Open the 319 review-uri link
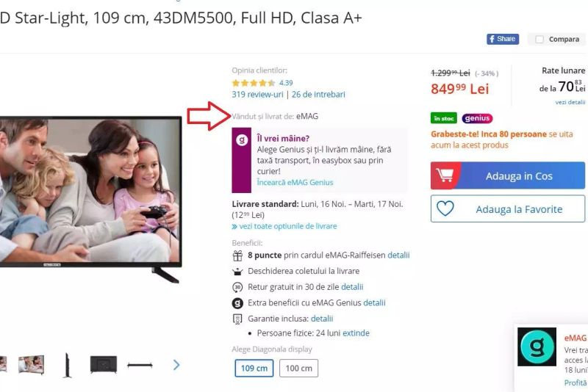The image size is (588, 392). (x=257, y=95)
